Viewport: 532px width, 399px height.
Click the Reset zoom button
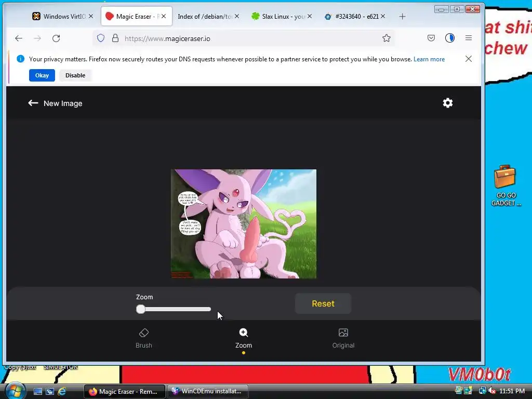[323, 303]
